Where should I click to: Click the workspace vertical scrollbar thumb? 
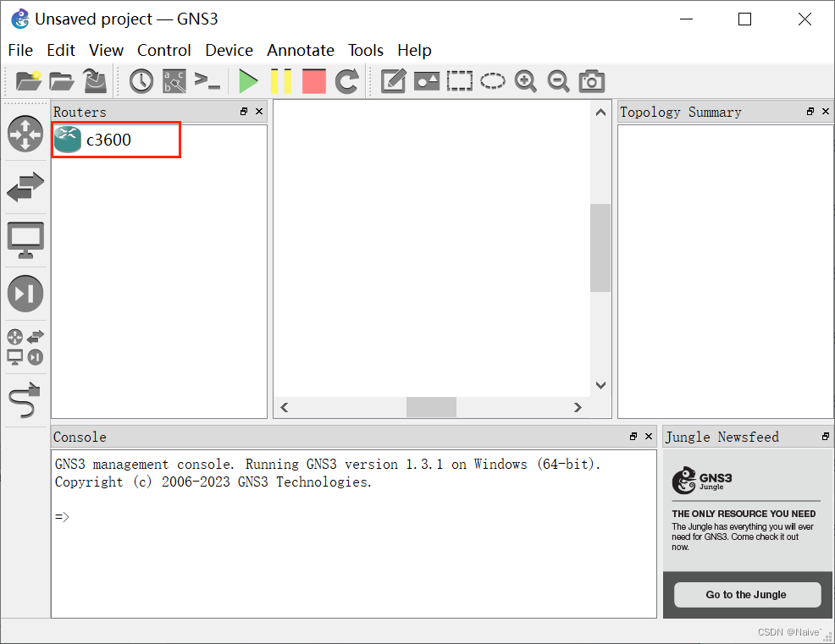[600, 248]
